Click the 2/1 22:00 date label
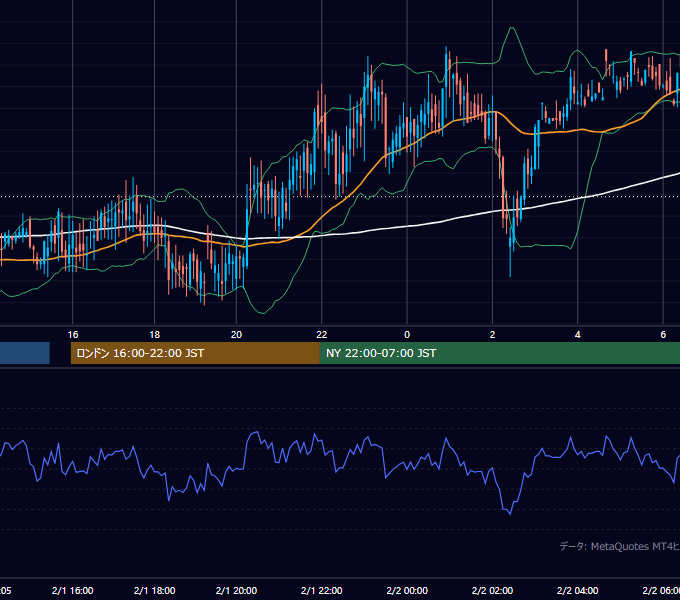Image resolution: width=680 pixels, height=600 pixels. pos(321,590)
